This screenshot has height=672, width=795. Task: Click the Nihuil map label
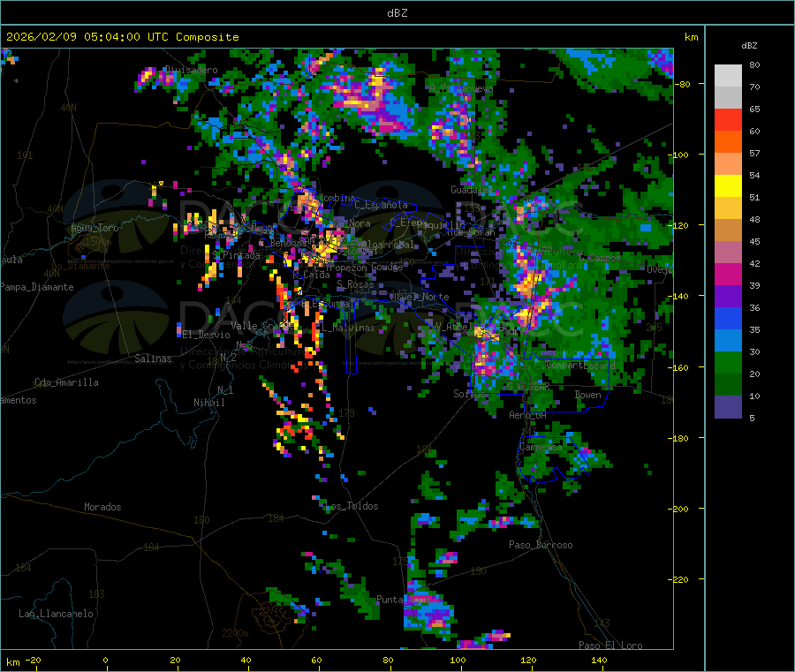[x=208, y=403]
